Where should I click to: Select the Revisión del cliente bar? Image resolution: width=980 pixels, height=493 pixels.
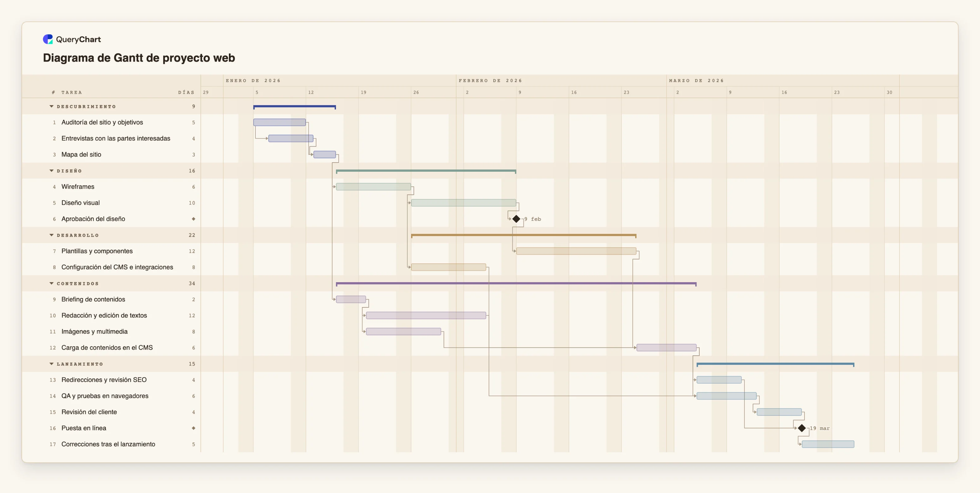[779, 412]
